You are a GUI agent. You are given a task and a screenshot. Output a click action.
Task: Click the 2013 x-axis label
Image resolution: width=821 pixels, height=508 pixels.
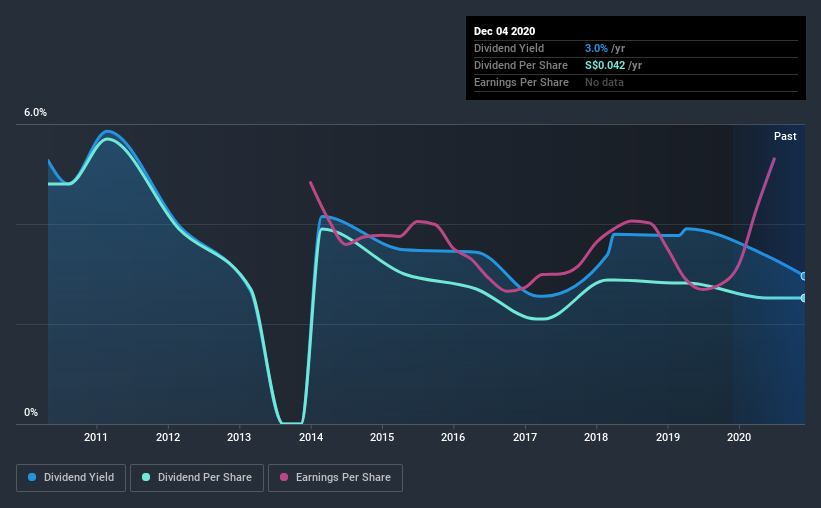pyautogui.click(x=239, y=437)
